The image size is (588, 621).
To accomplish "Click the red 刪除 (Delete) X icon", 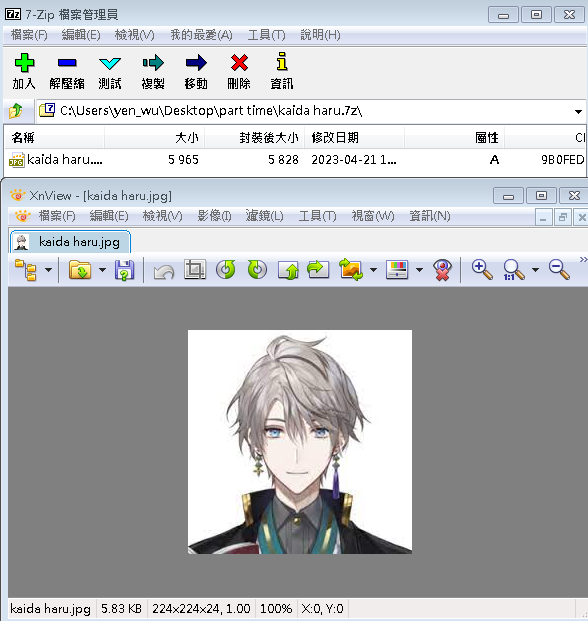I will pos(239,63).
